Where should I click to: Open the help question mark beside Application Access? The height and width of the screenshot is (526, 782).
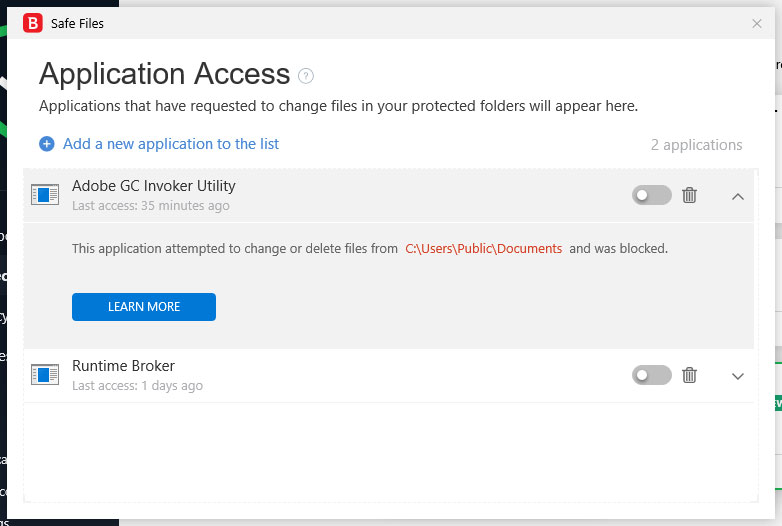[306, 75]
